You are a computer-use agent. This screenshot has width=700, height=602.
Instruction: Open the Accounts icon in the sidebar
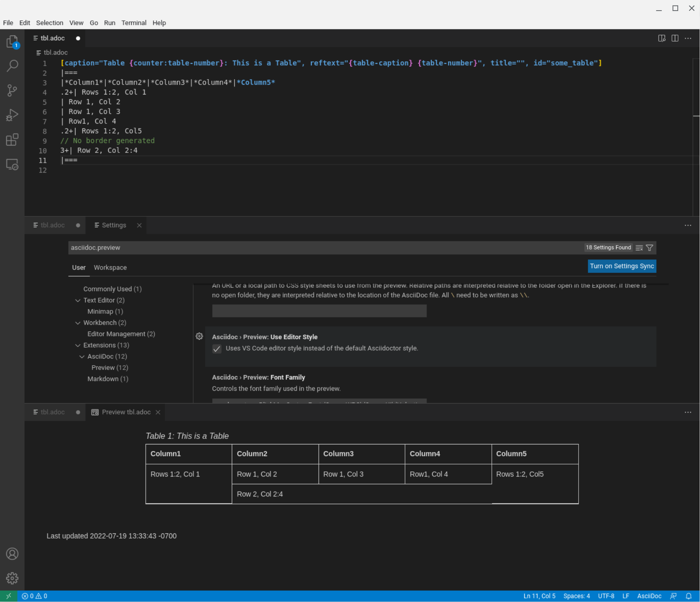tap(12, 553)
